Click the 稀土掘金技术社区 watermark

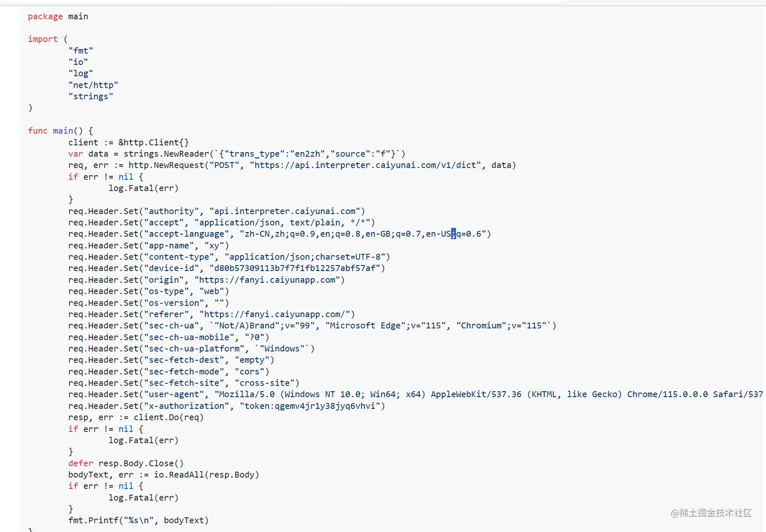click(x=711, y=513)
